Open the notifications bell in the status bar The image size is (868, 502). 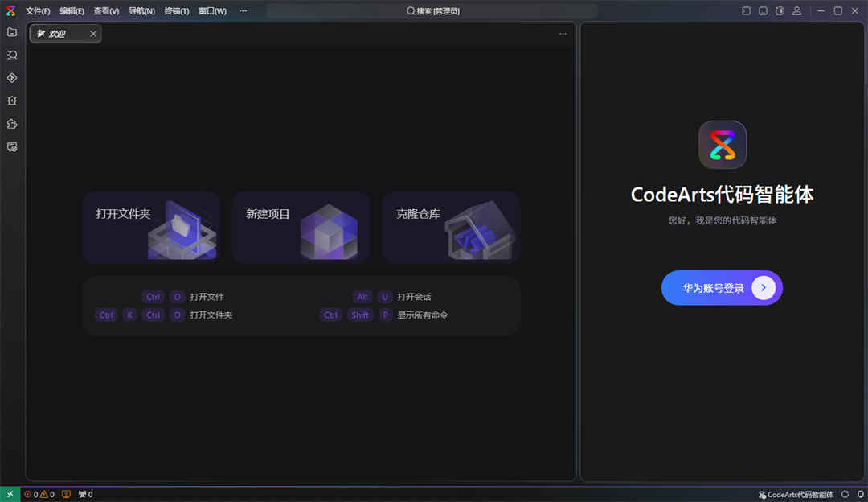point(861,494)
